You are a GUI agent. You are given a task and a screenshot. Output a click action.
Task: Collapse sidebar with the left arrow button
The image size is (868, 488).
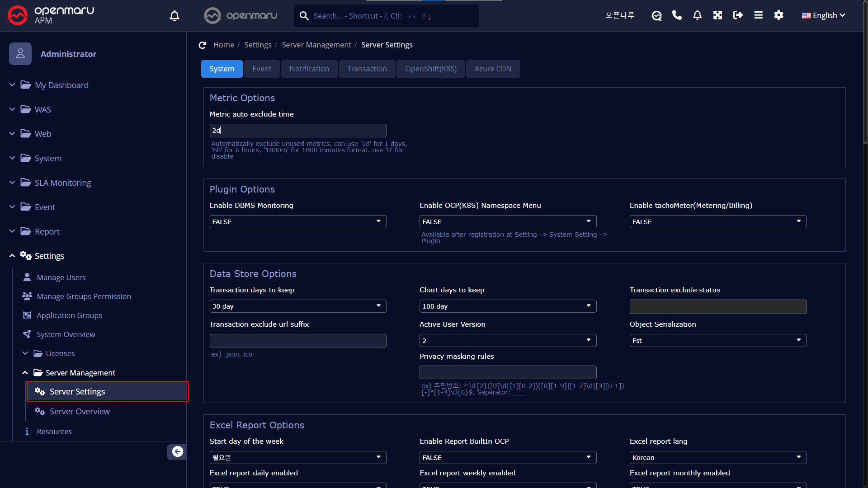click(x=177, y=451)
